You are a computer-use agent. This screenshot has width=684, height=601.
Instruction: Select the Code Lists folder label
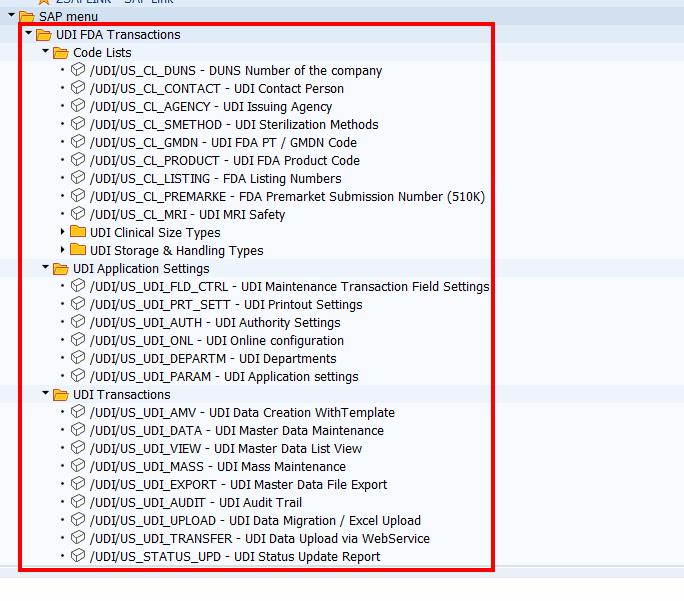point(102,52)
